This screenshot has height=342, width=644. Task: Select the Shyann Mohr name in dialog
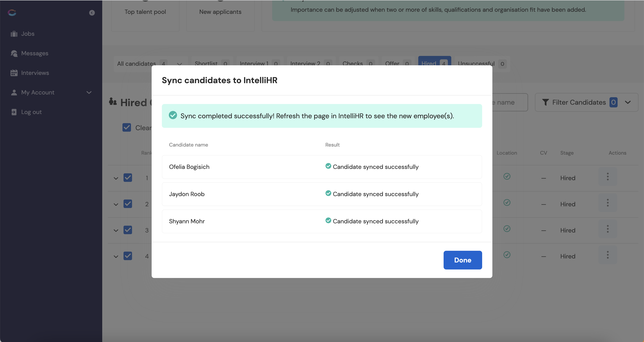[x=187, y=221]
